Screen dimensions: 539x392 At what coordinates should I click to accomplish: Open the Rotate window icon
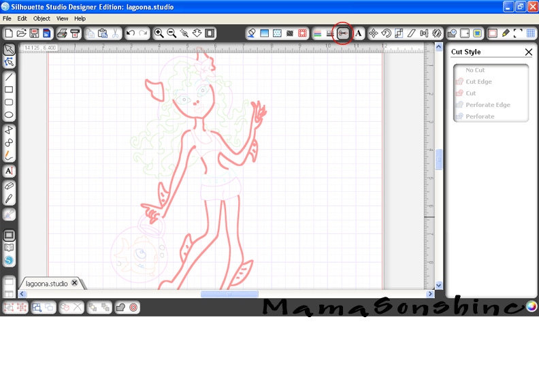tap(386, 33)
